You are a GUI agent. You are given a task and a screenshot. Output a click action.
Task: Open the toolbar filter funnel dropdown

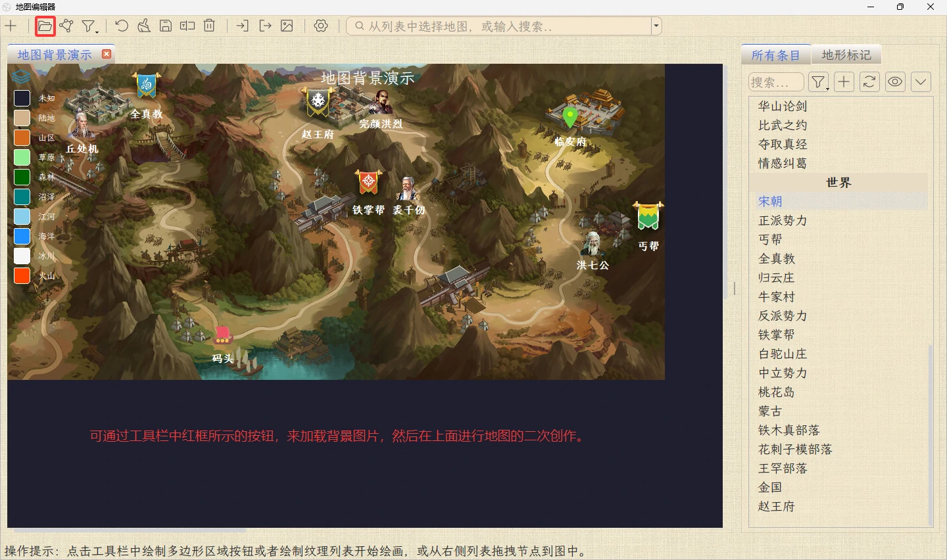(x=89, y=26)
